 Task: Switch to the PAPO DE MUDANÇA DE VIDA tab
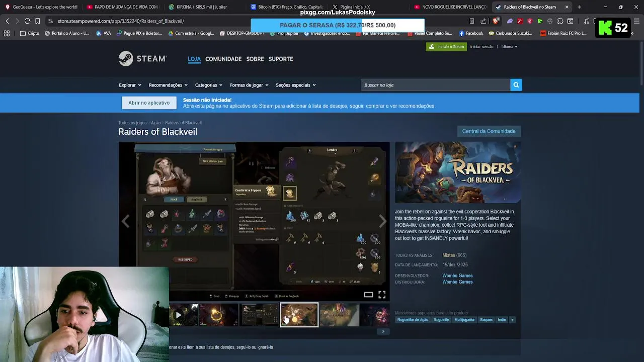click(x=123, y=7)
